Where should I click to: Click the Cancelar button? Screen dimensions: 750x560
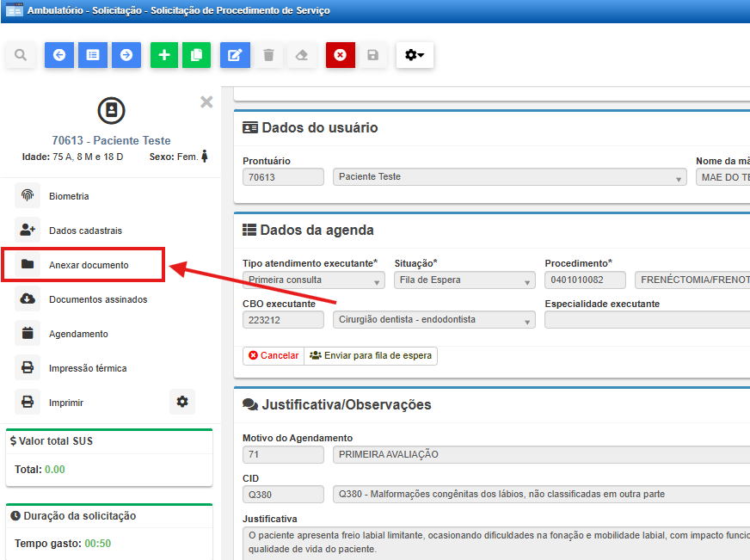[x=274, y=355]
